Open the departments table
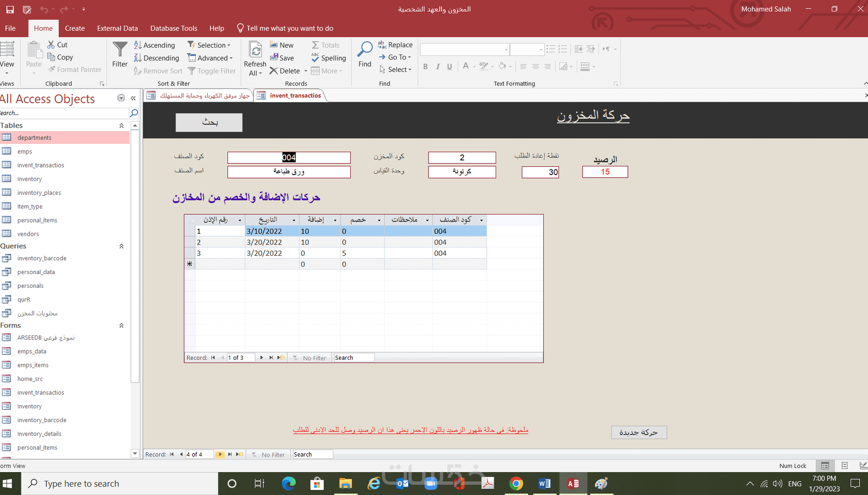Viewport: 868px width, 495px height. point(65,137)
